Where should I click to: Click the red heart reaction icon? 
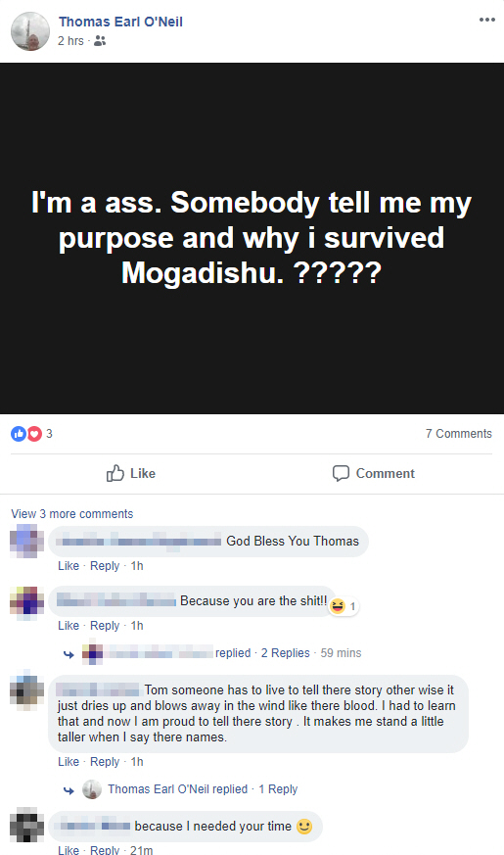tap(34, 434)
